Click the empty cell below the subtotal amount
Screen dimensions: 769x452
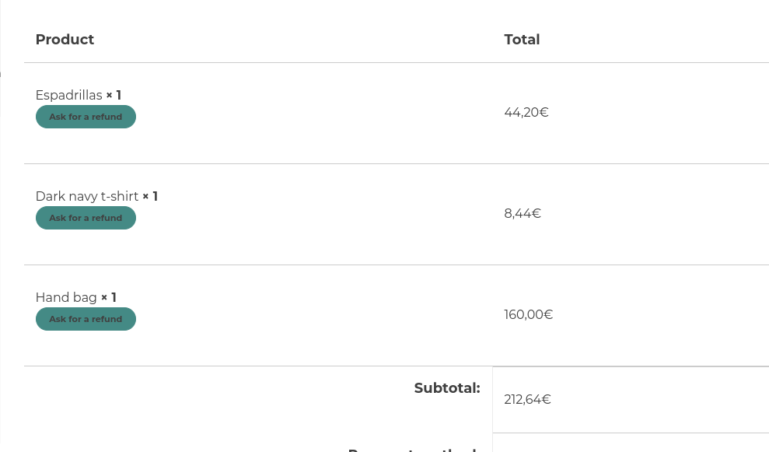(x=630, y=443)
